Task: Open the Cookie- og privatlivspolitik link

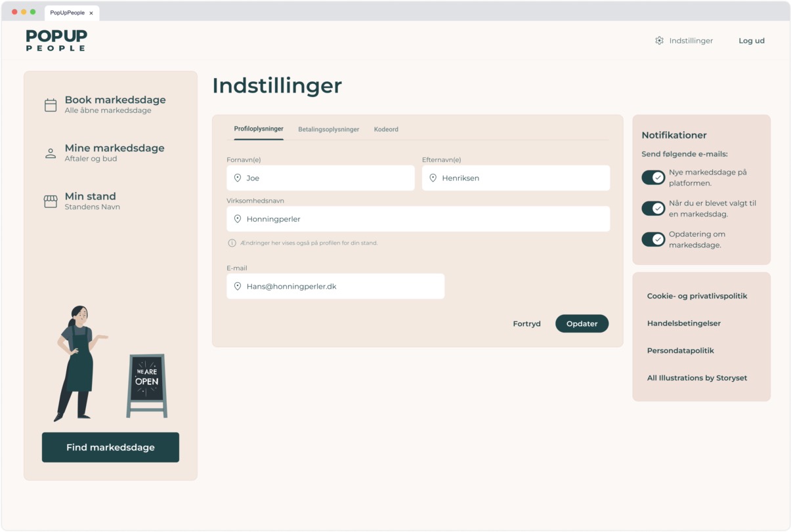Action: tap(696, 296)
